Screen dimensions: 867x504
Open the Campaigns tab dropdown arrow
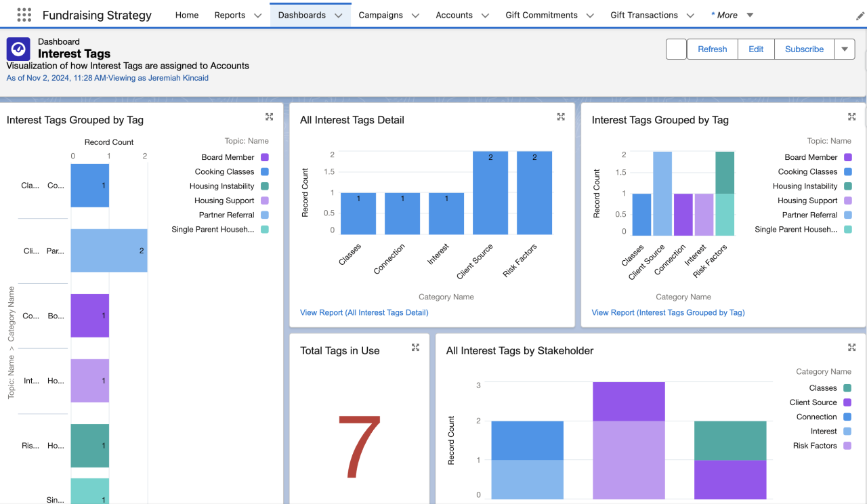(415, 16)
